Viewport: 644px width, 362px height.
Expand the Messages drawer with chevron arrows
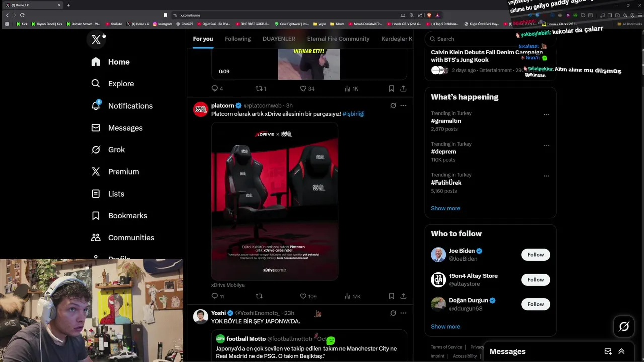click(x=621, y=352)
